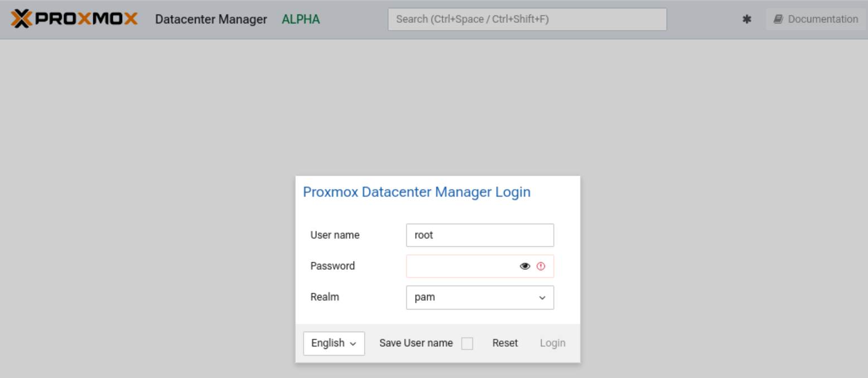Click the Datacenter Manager title text
The image size is (868, 378).
[211, 20]
